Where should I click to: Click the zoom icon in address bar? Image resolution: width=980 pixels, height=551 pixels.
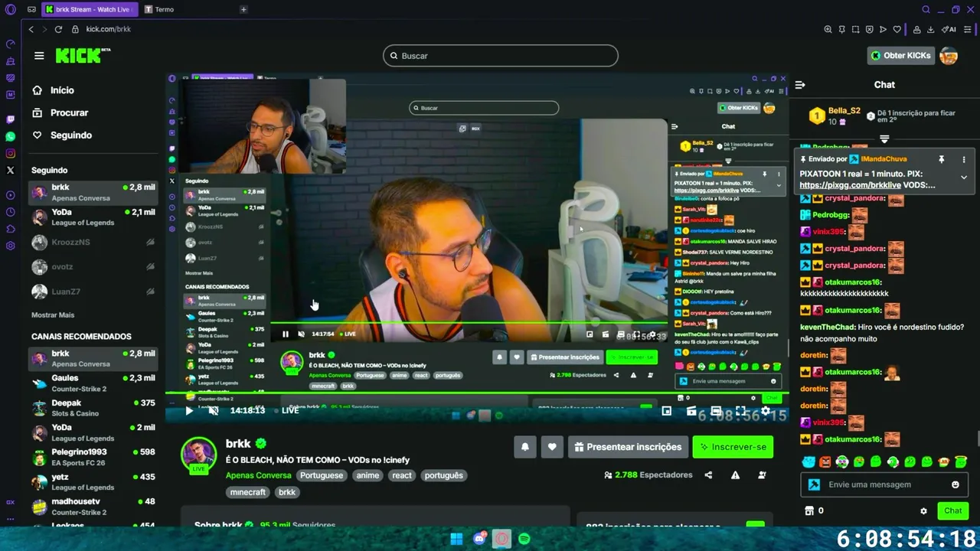[828, 29]
